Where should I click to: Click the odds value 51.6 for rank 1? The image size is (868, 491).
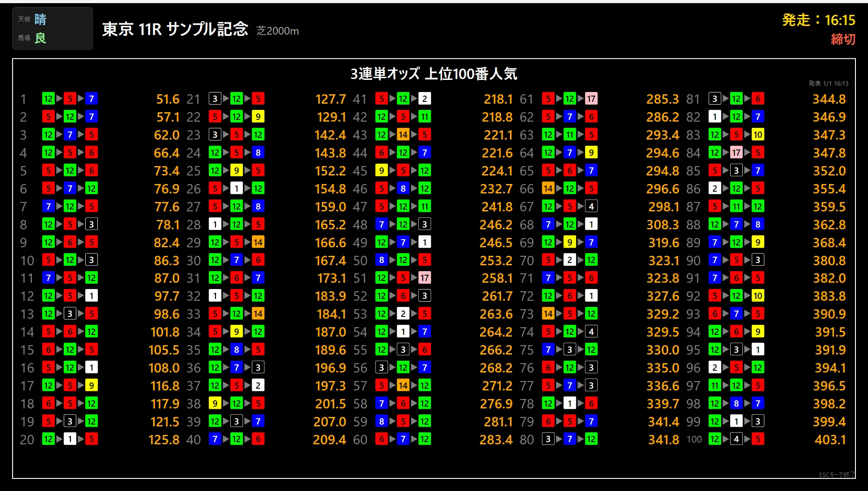tap(167, 99)
